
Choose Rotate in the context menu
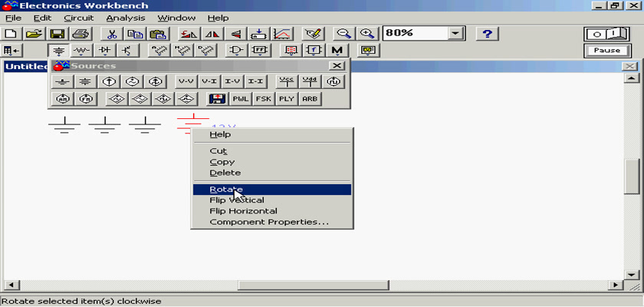pyautogui.click(x=272, y=190)
